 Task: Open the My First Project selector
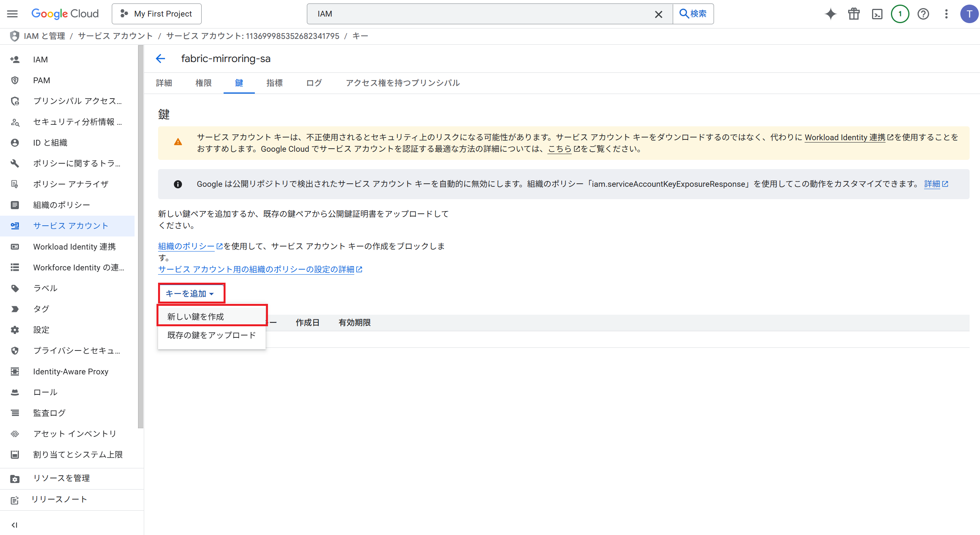pos(157,14)
